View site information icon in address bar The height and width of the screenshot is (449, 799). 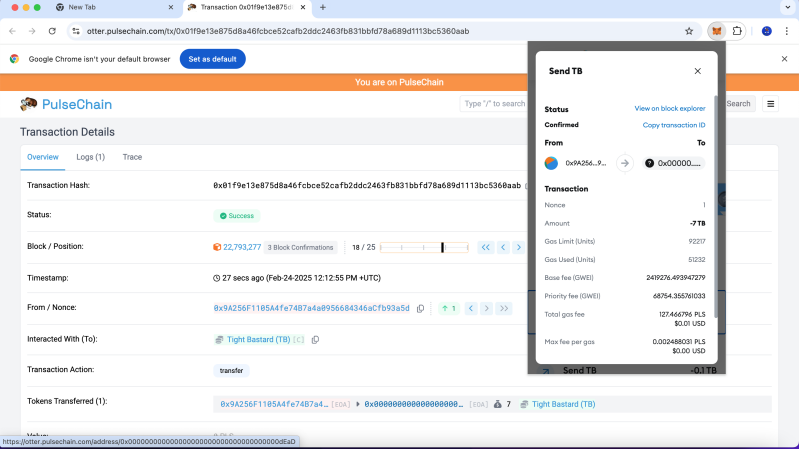(x=76, y=31)
